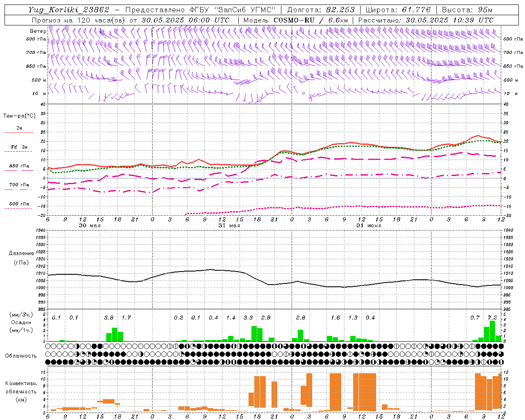Click the calm-wind circle symbol in the 10 м wind row

pos(304,94)
